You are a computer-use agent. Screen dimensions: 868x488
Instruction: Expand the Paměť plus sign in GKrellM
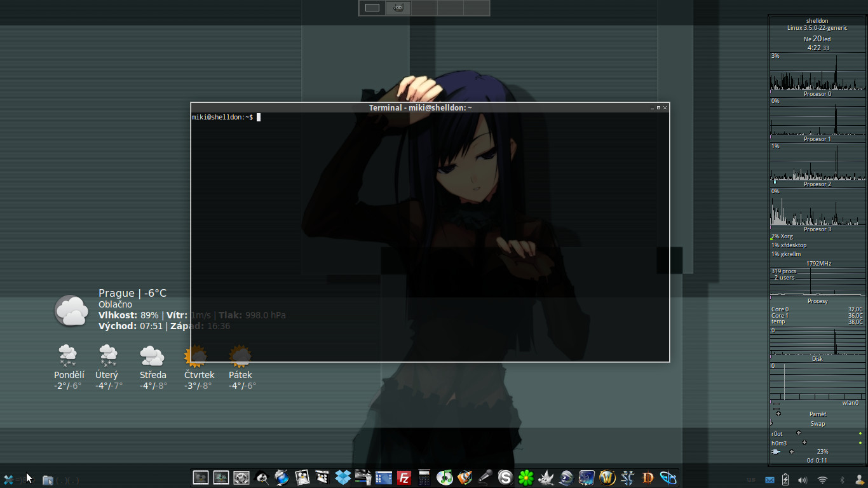[x=778, y=414]
